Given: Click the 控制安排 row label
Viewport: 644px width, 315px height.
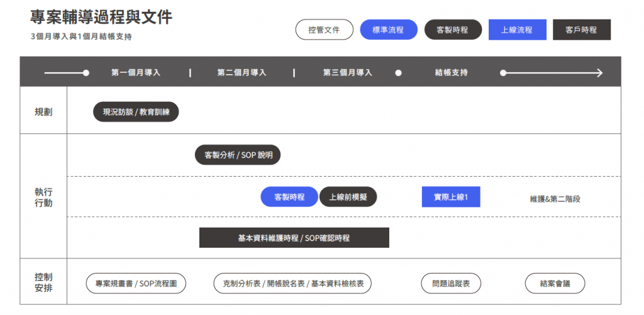Looking at the screenshot, I should click(x=43, y=282).
